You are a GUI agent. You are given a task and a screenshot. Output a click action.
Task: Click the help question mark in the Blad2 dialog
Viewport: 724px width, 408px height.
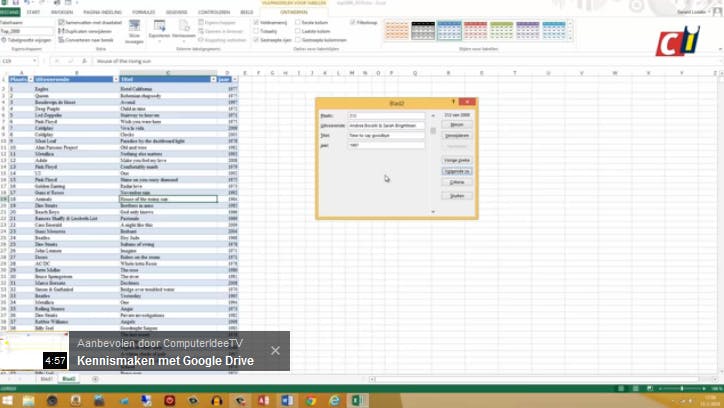[453, 102]
